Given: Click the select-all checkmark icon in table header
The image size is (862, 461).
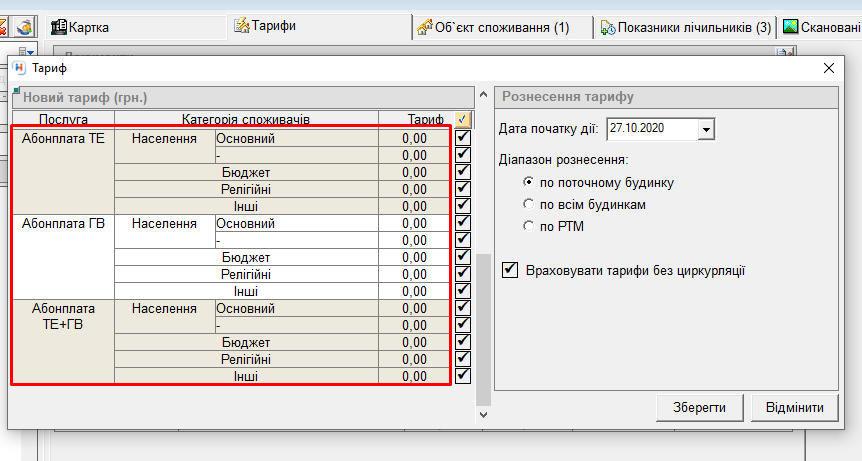Looking at the screenshot, I should point(462,119).
